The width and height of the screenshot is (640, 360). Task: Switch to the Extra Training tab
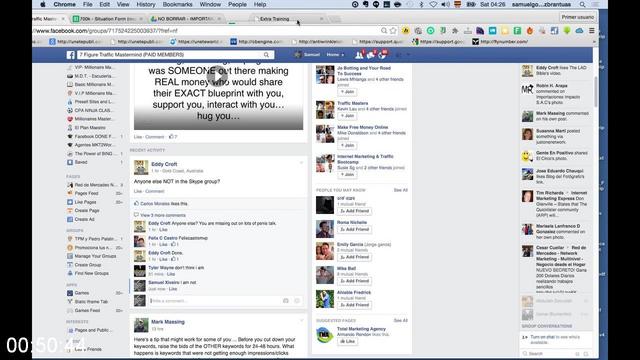pos(288,19)
